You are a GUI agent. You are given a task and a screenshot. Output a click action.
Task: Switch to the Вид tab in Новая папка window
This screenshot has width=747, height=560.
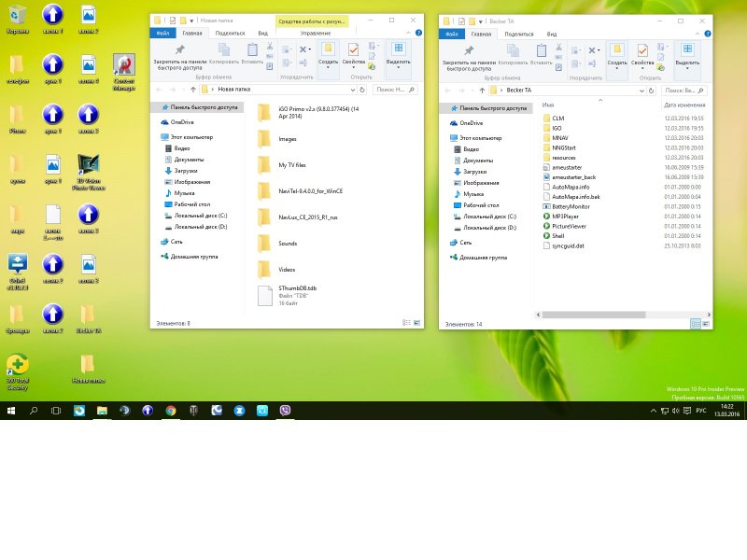[x=263, y=33]
